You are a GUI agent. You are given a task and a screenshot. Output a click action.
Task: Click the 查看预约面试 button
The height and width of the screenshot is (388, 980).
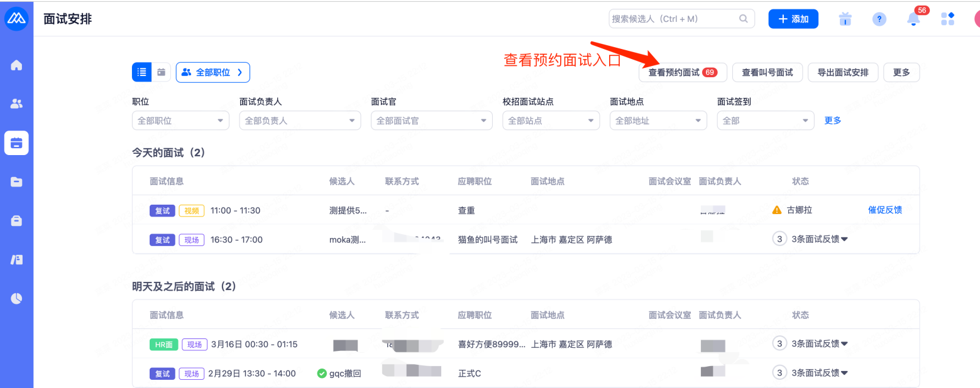click(682, 72)
